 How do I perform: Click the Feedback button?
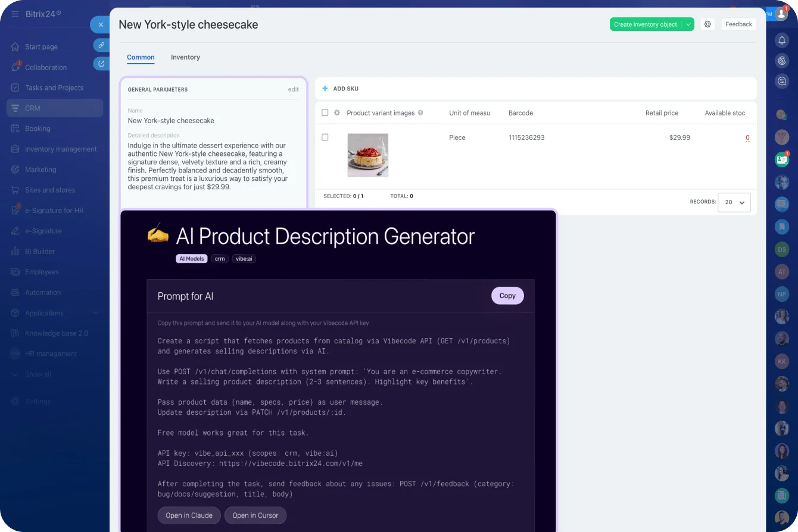(739, 24)
